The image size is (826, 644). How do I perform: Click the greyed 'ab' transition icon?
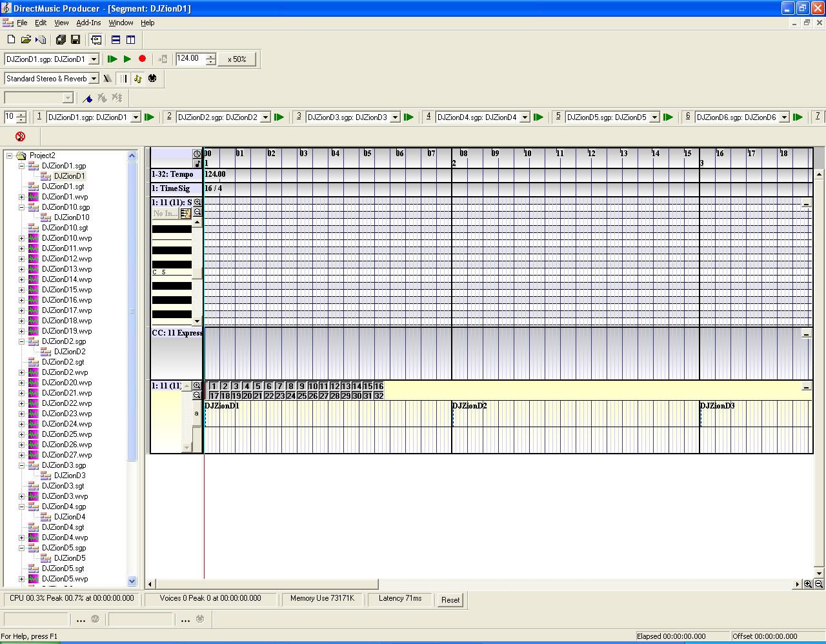click(163, 59)
